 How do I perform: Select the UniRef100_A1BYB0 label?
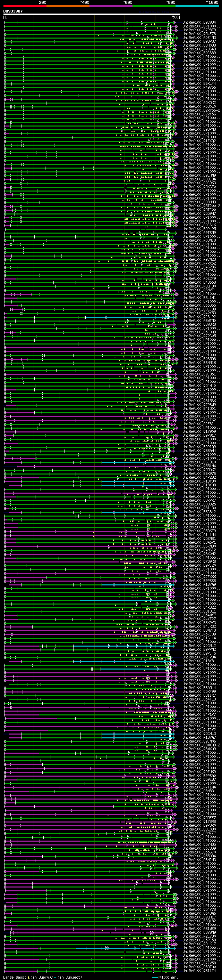[199, 481]
